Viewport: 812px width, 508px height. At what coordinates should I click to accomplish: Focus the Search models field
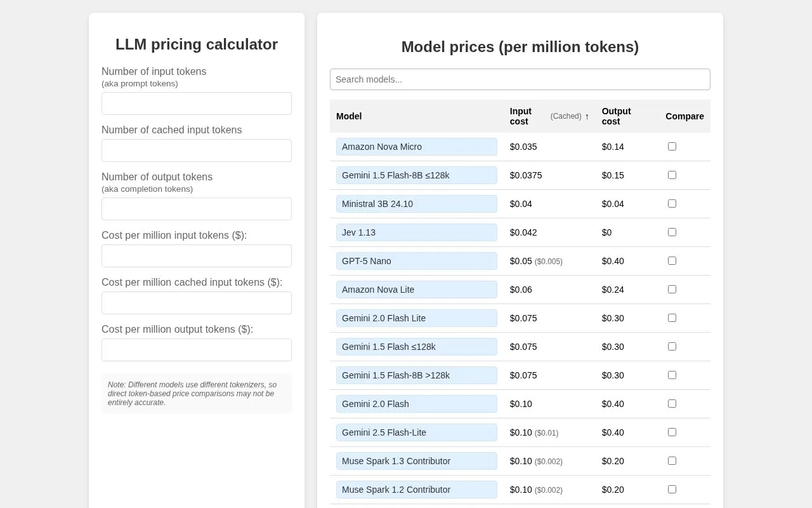pos(520,79)
